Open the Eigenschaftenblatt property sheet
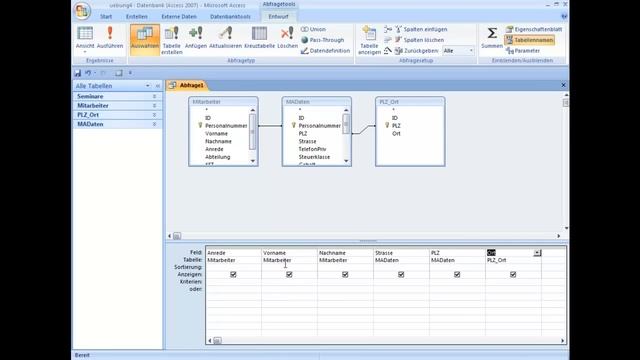This screenshot has width=640, height=360. (534, 29)
